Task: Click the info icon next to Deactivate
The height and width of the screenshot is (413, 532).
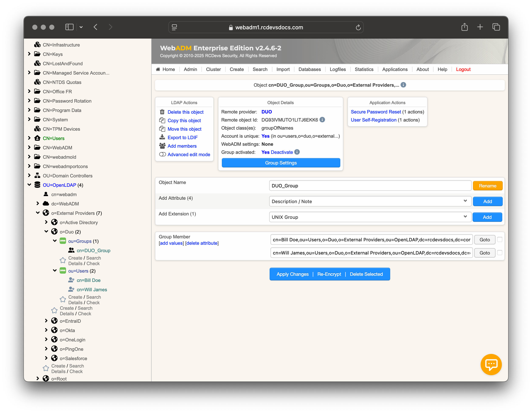Action: (x=297, y=152)
